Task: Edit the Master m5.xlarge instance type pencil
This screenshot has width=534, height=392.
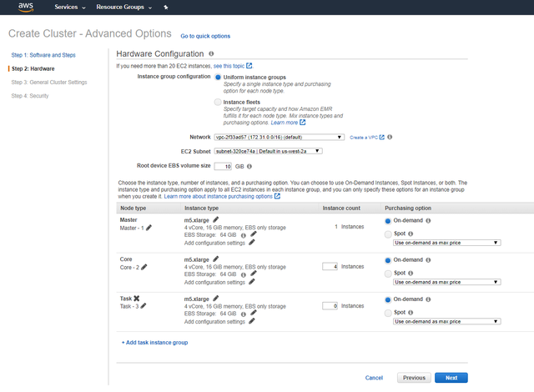Action: point(216,219)
